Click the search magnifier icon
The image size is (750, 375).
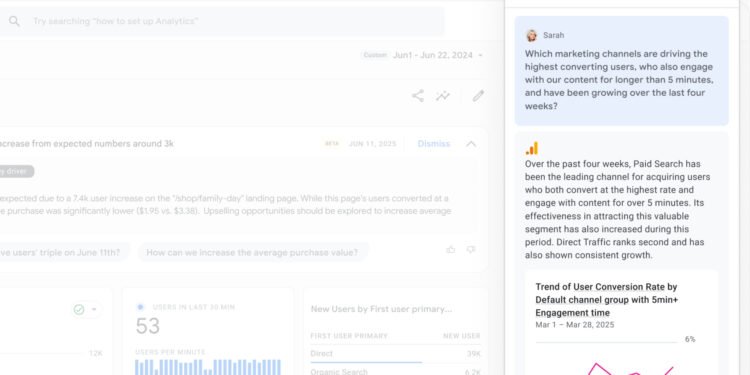point(14,21)
